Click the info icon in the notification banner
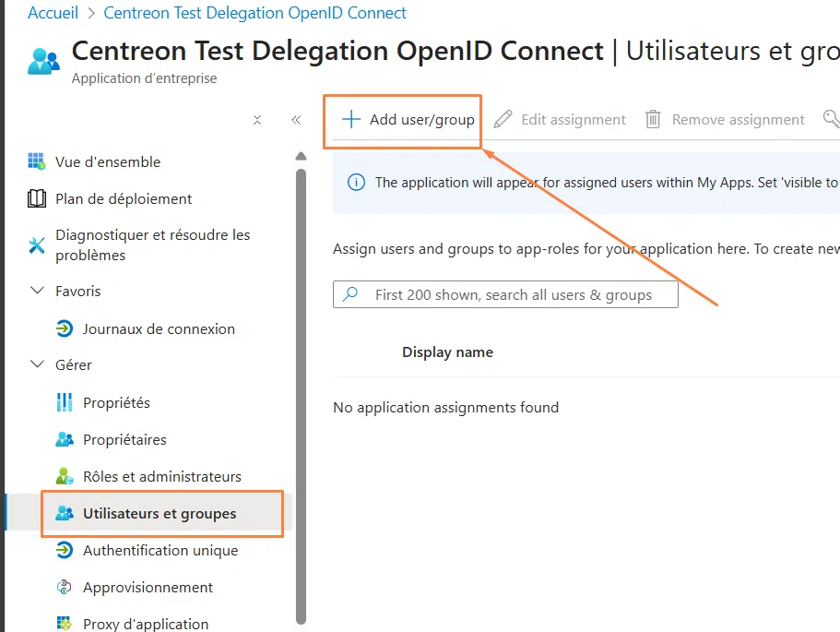 pyautogui.click(x=357, y=182)
